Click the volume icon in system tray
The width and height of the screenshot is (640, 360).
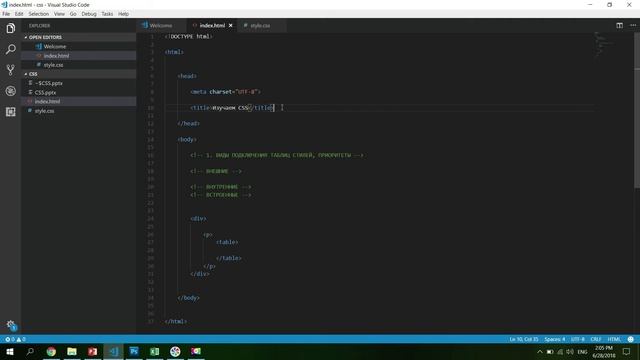click(570, 351)
